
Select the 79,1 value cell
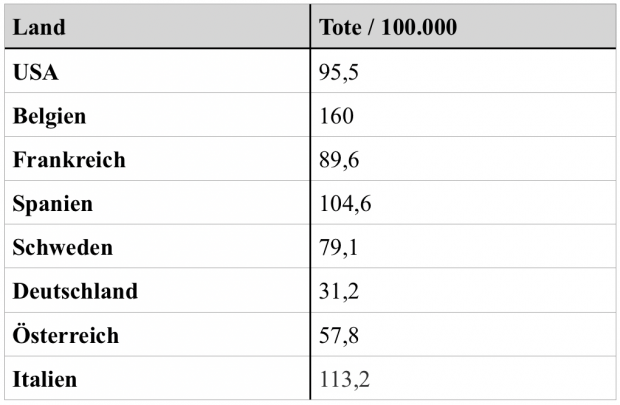tap(339, 247)
